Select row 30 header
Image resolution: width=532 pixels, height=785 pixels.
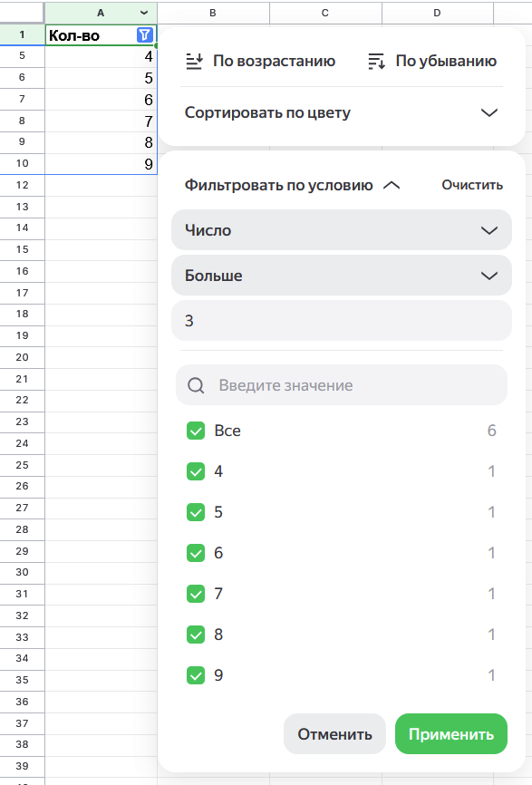(22, 572)
